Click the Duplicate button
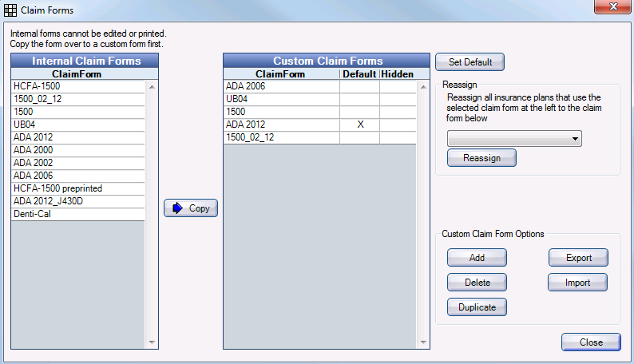The image size is (634, 364). [477, 307]
